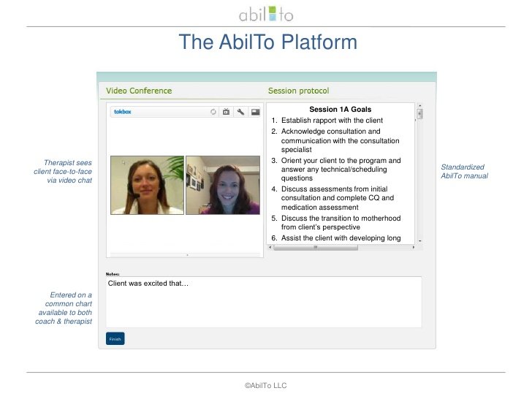Click inside the Notes text area
This screenshot has width=532, height=399.
point(264,302)
